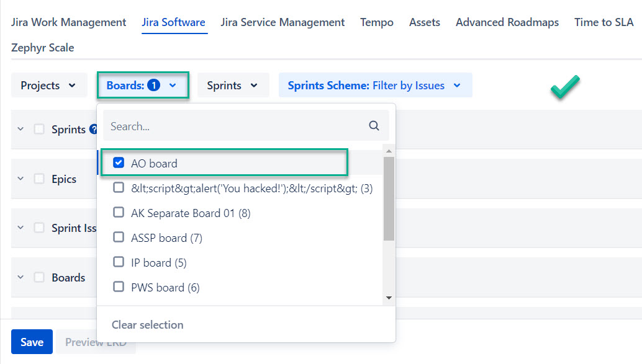Uncheck the AO board checkbox
Image resolution: width=642 pixels, height=364 pixels.
[x=119, y=163]
